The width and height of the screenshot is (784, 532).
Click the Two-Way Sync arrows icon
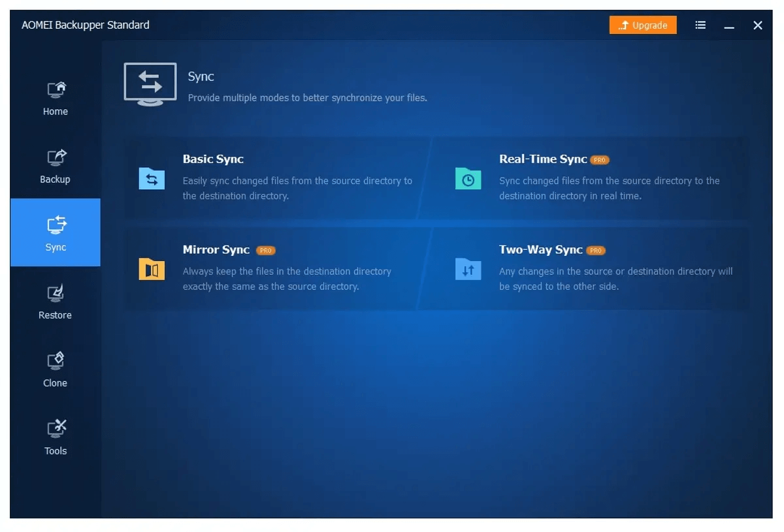pyautogui.click(x=468, y=270)
